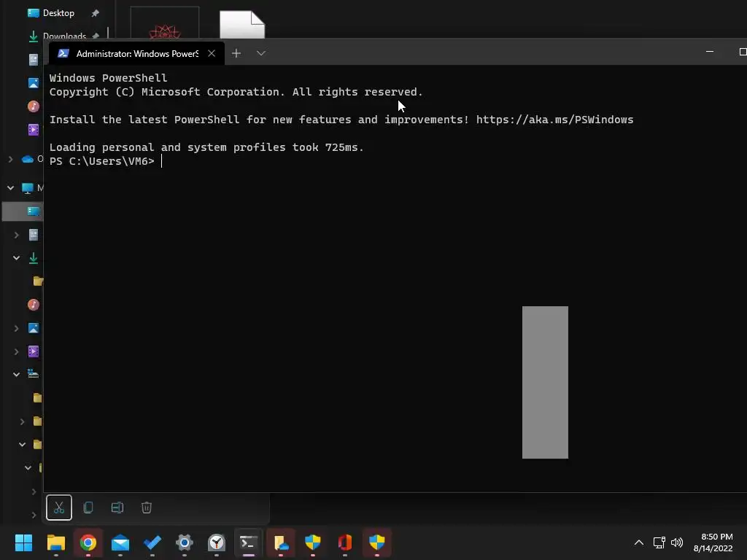Image resolution: width=747 pixels, height=560 pixels.
Task: Open the 8:50 PM clock and calendar
Action: click(713, 542)
